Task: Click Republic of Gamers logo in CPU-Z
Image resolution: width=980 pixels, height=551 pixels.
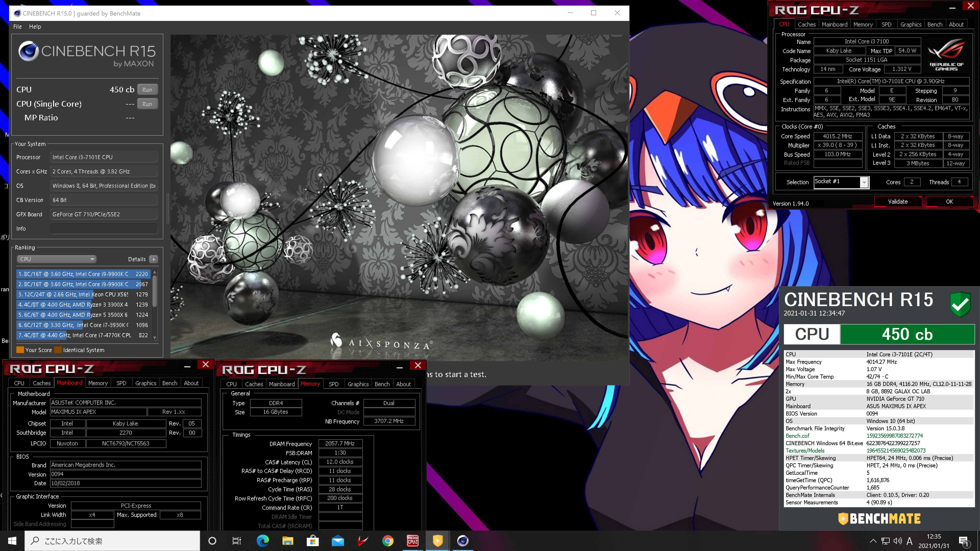Action: (946, 55)
